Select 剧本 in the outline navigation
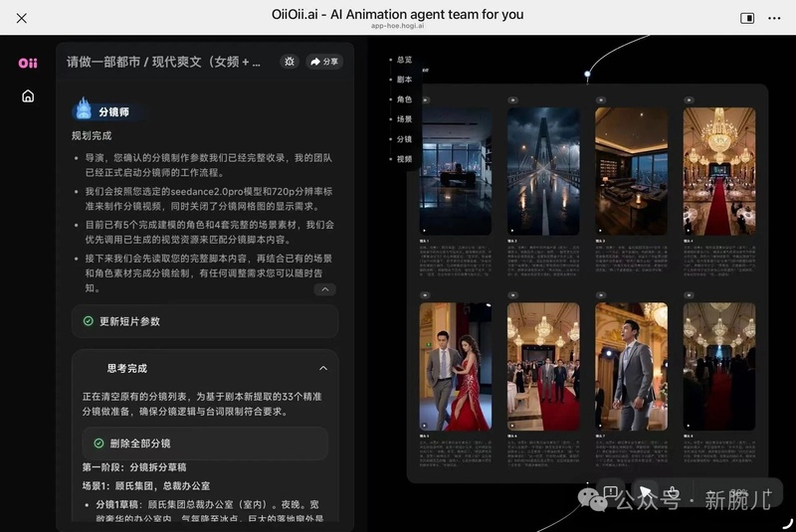This screenshot has width=796, height=532. click(403, 80)
